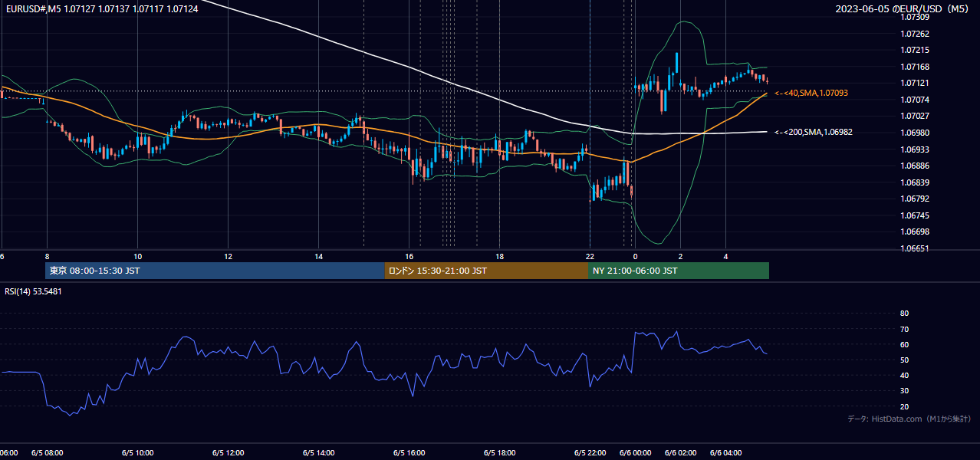Click hour label 12 under the price chart
The width and height of the screenshot is (980, 460).
tap(228, 256)
